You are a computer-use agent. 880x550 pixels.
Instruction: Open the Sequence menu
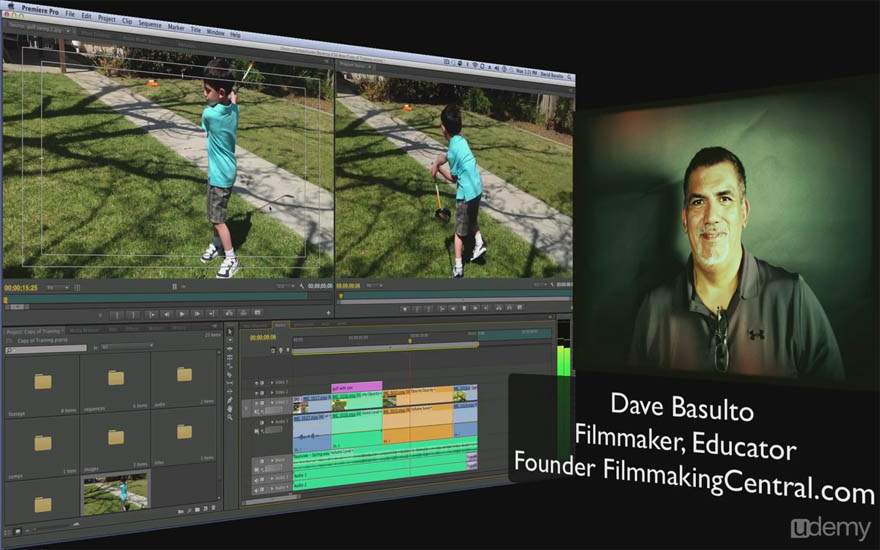pos(150,23)
